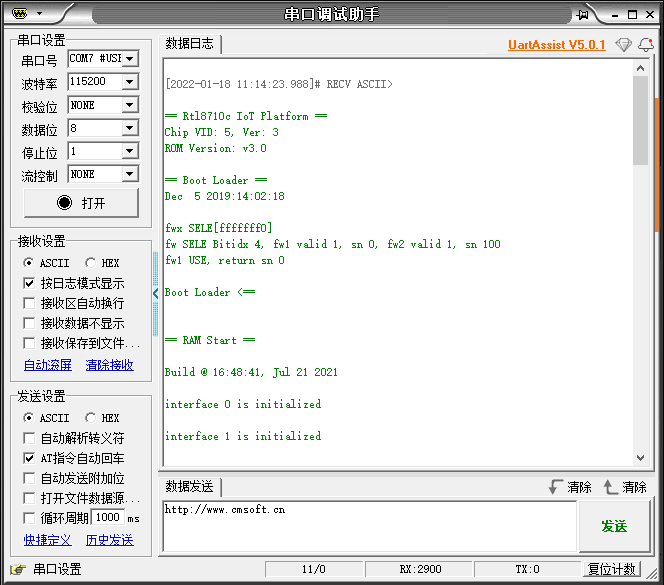The width and height of the screenshot is (664, 585).
Task: Open the UartAssist V5.0.1 link
Action: click(x=556, y=44)
